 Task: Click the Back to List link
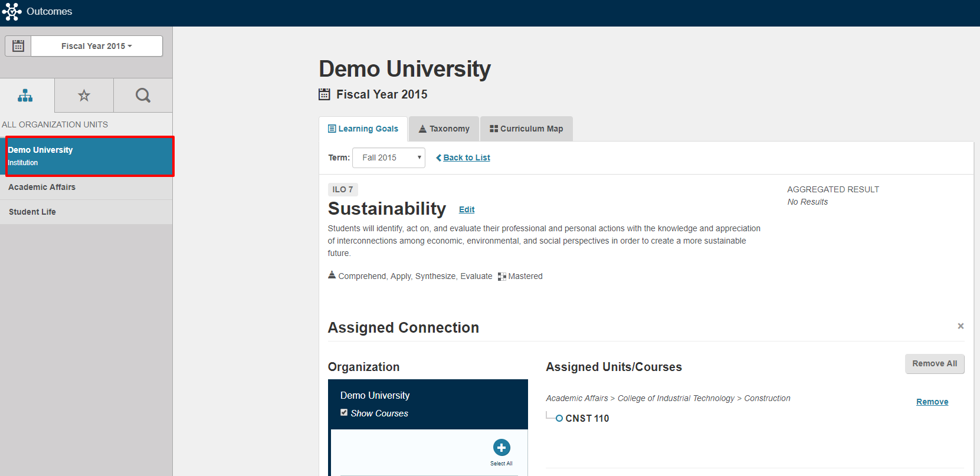point(463,157)
